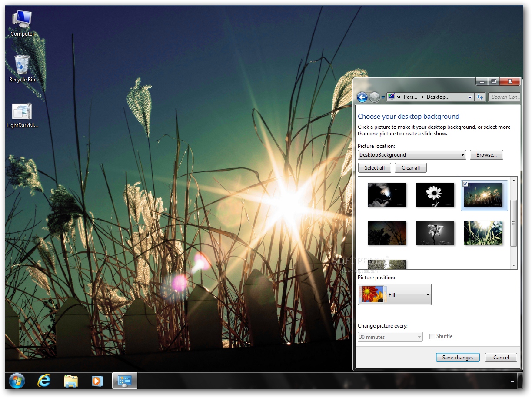Launch Windows Media Player from taskbar
The width and height of the screenshot is (532, 398).
[x=97, y=381]
